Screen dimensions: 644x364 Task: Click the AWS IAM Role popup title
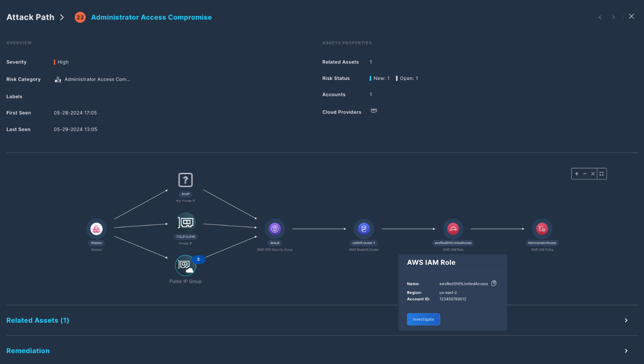[431, 263]
